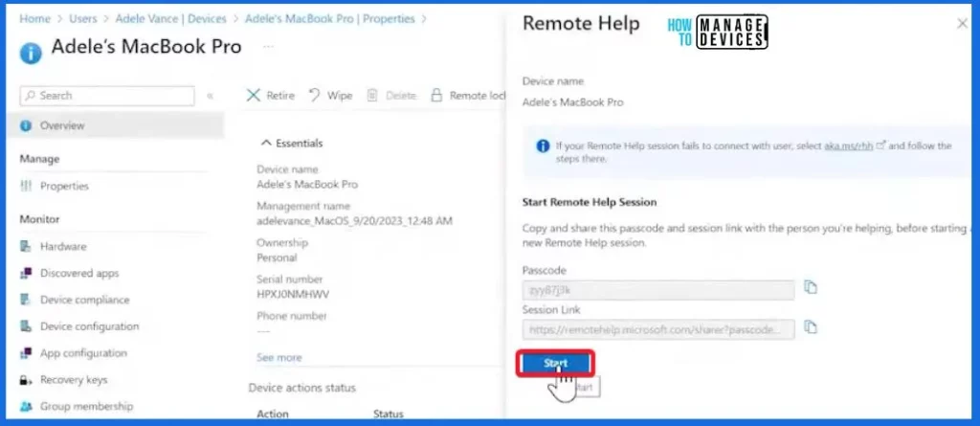This screenshot has width=980, height=426.
Task: Open Adele Vance | Devices breadcrumb
Action: tap(170, 19)
